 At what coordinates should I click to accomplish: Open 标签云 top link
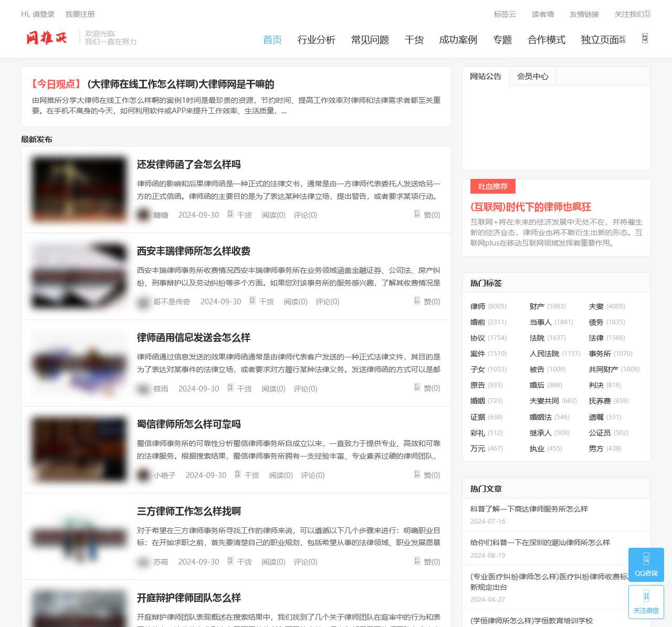click(x=505, y=14)
